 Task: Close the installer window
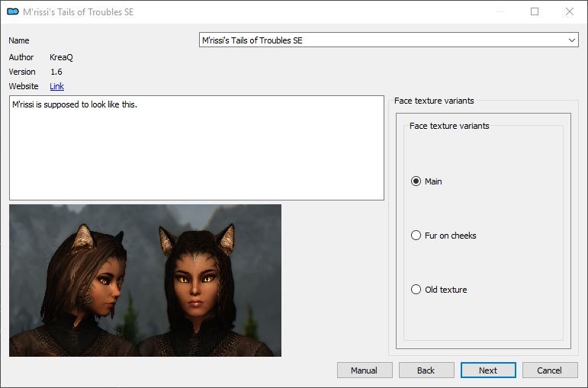tap(570, 11)
